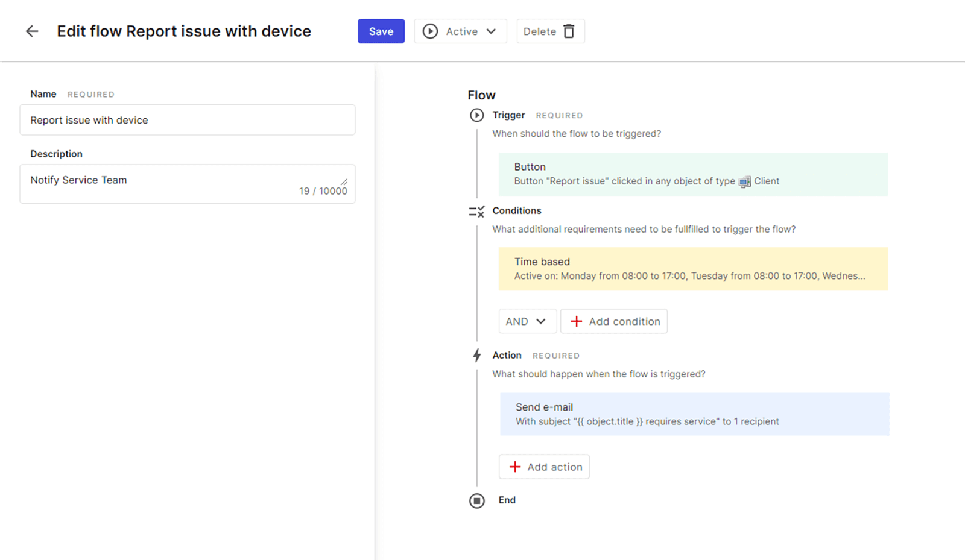Click the Conditions checklist icon
This screenshot has height=560, width=965.
pyautogui.click(x=476, y=212)
